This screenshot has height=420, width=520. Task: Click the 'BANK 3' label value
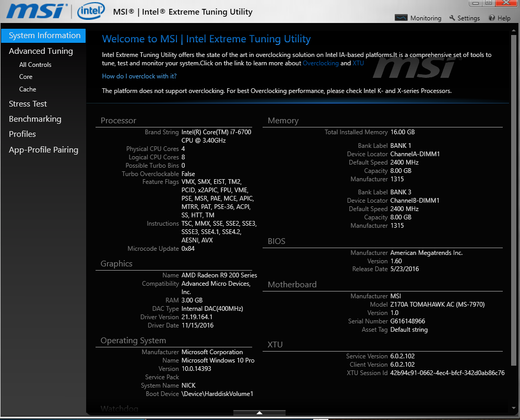pyautogui.click(x=400, y=192)
